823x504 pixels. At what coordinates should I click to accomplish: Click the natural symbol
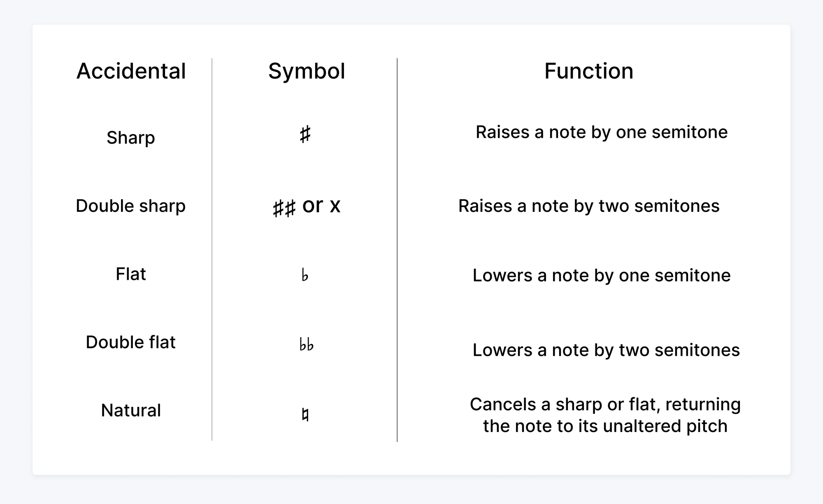click(305, 415)
